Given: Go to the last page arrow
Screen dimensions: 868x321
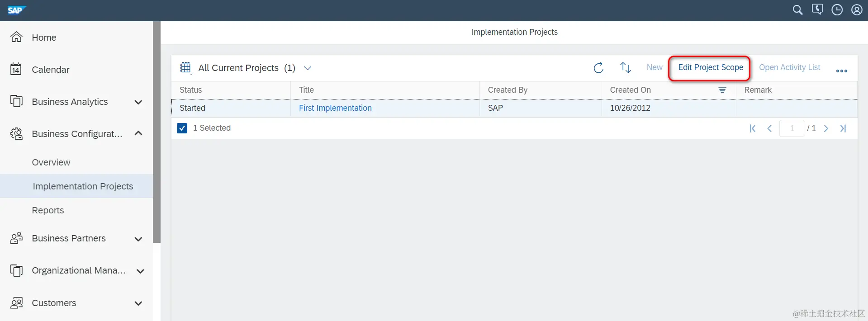Looking at the screenshot, I should [843, 128].
